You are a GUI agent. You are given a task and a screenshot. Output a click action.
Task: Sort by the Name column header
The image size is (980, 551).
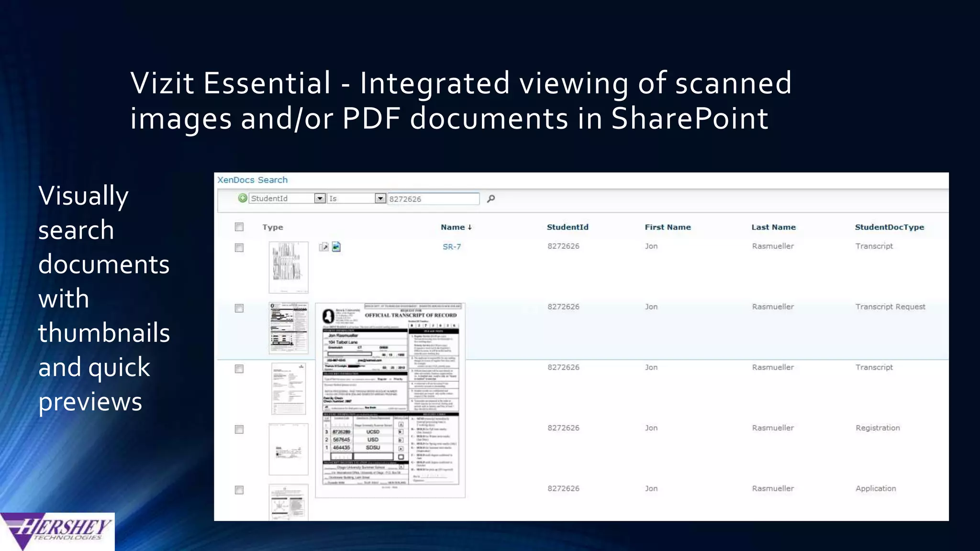[456, 227]
